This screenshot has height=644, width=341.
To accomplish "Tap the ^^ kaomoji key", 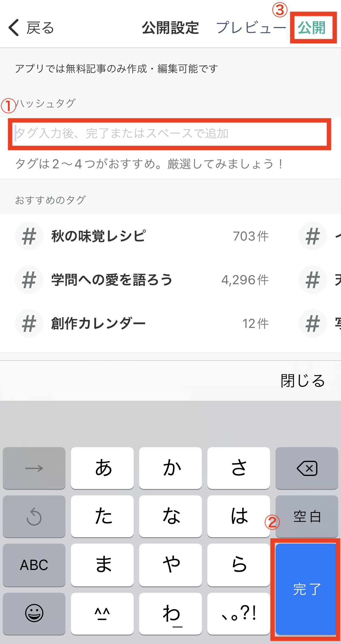I will 102,613.
